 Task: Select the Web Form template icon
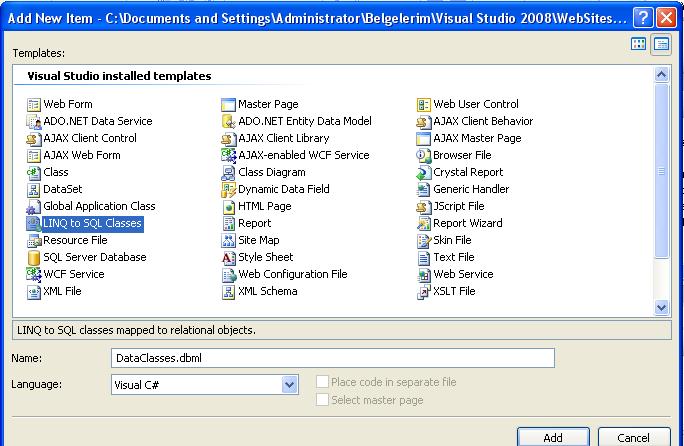(x=34, y=105)
